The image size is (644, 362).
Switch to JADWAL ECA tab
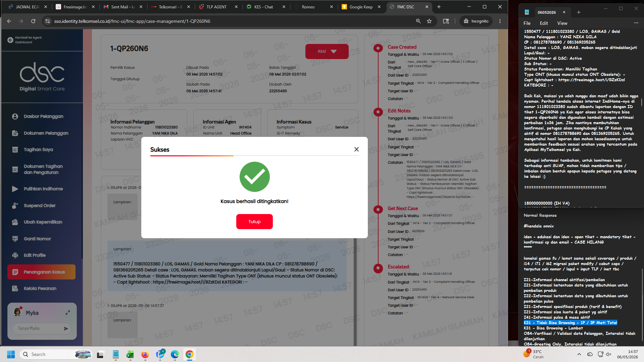click(28, 7)
